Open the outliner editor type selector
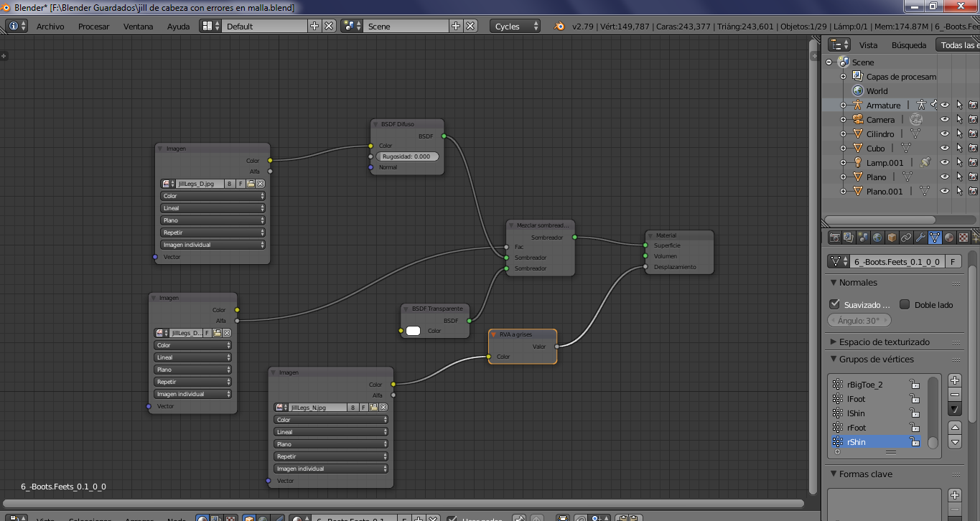The height and width of the screenshot is (521, 980). click(839, 44)
